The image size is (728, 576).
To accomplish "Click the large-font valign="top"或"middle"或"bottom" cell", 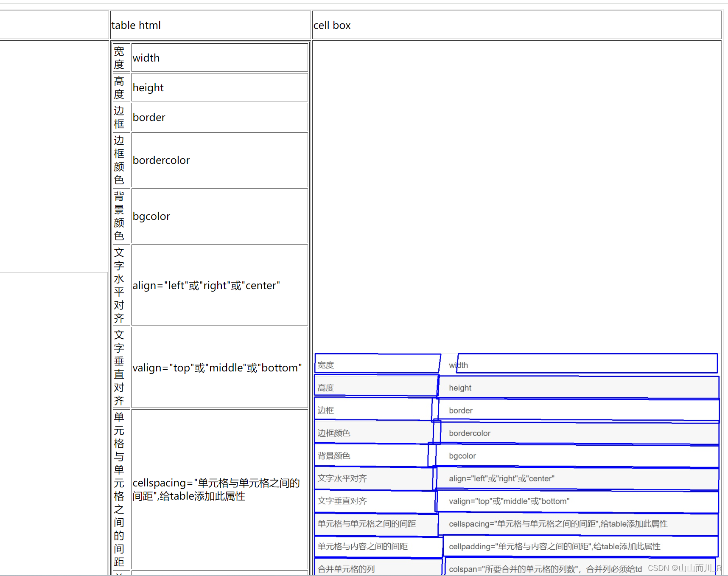I will pos(220,368).
